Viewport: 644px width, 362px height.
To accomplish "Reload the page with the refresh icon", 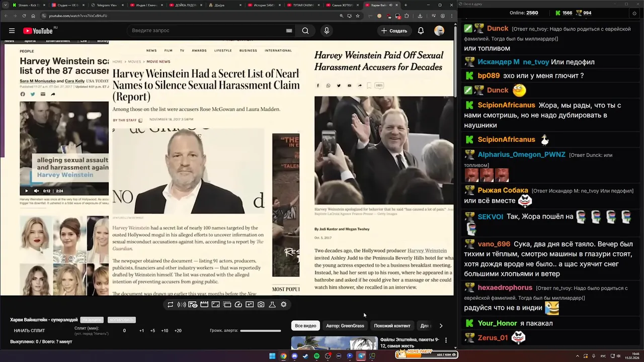I will click(x=24, y=16).
